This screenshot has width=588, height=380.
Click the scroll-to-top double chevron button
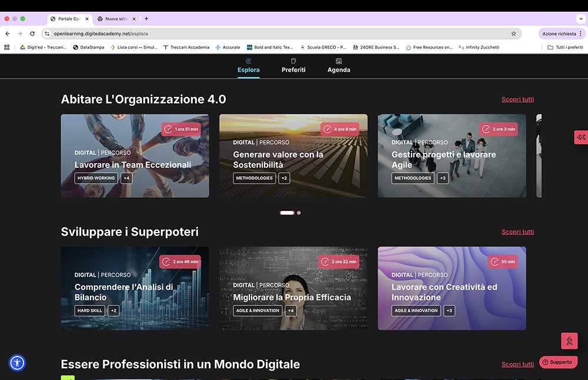(x=569, y=341)
